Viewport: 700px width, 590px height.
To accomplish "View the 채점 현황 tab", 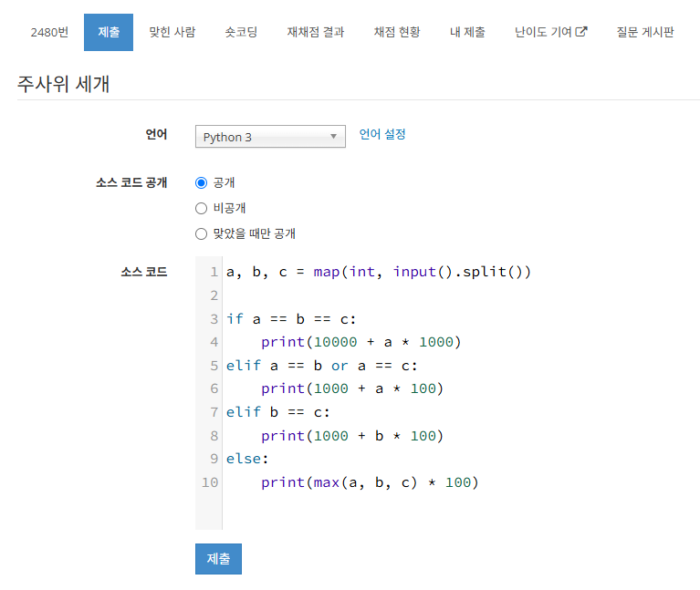I will click(397, 32).
